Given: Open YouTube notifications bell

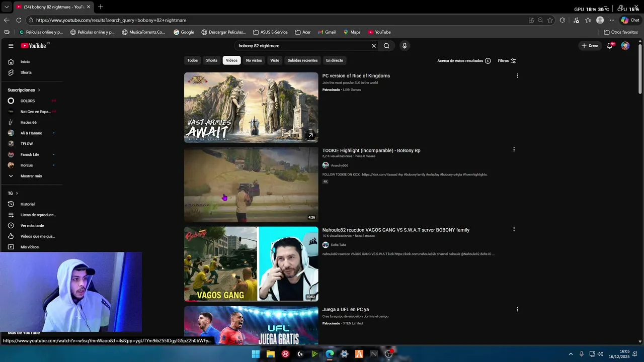Looking at the screenshot, I should (x=610, y=46).
